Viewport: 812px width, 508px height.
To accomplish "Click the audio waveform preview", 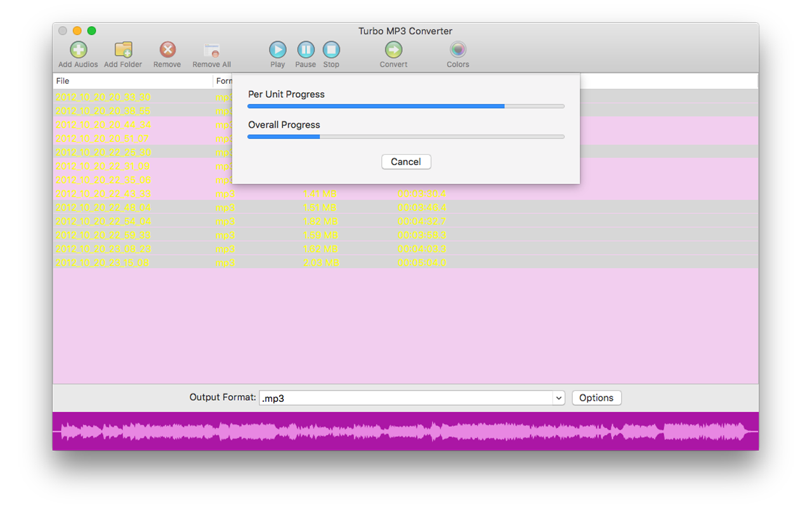I will (x=405, y=431).
